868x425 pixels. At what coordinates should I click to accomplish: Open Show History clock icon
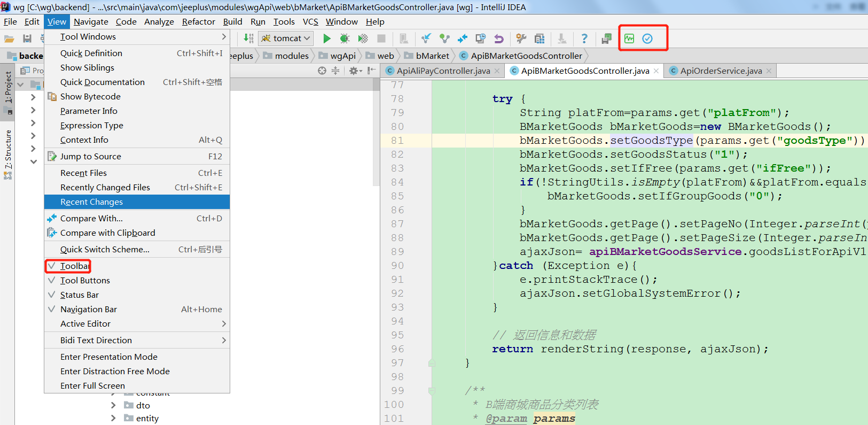click(x=481, y=38)
